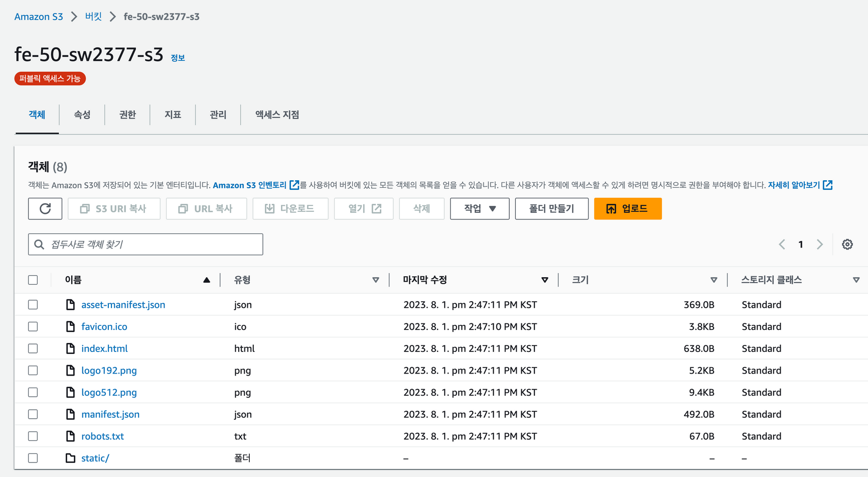
Task: Click the file icon beside robots.txt
Action: tap(70, 436)
